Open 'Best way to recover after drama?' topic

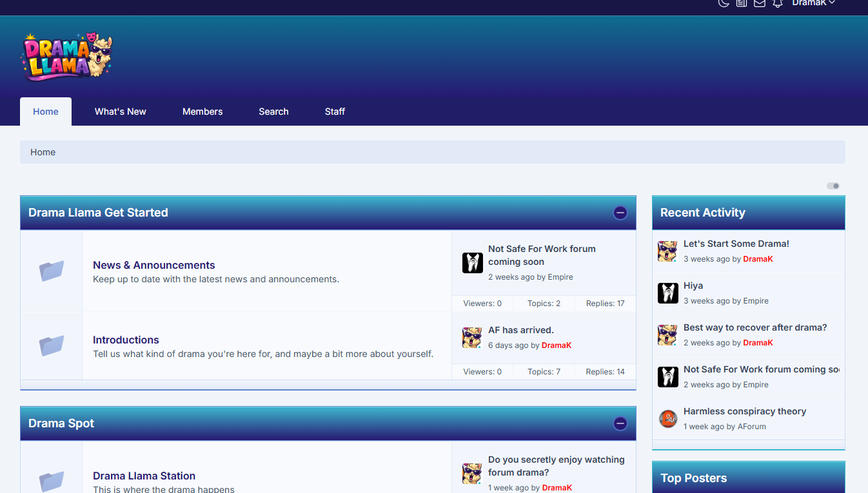755,327
